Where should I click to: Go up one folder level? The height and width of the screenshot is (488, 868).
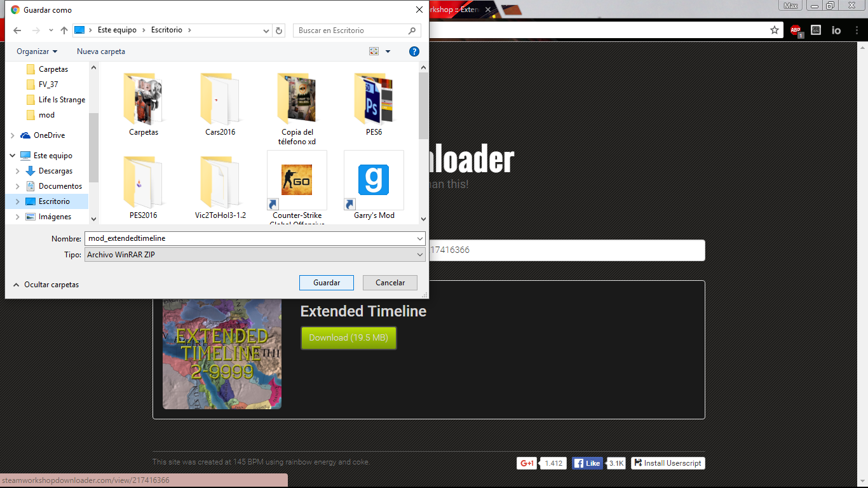point(64,30)
